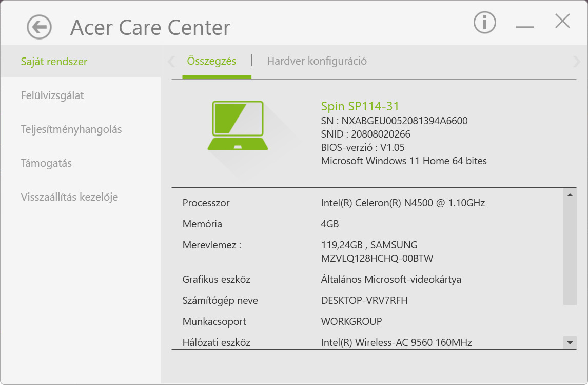Go back using the circled arrow icon
The height and width of the screenshot is (385, 588).
(39, 27)
